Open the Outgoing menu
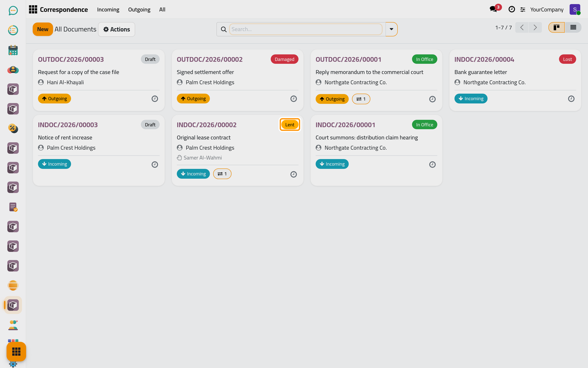This screenshot has width=588, height=368. tap(139, 10)
